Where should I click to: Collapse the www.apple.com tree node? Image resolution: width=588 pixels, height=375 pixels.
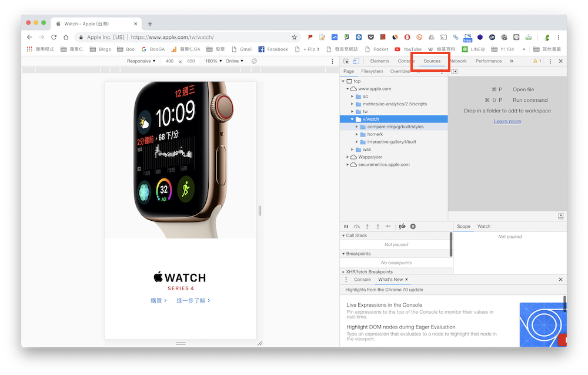point(348,89)
